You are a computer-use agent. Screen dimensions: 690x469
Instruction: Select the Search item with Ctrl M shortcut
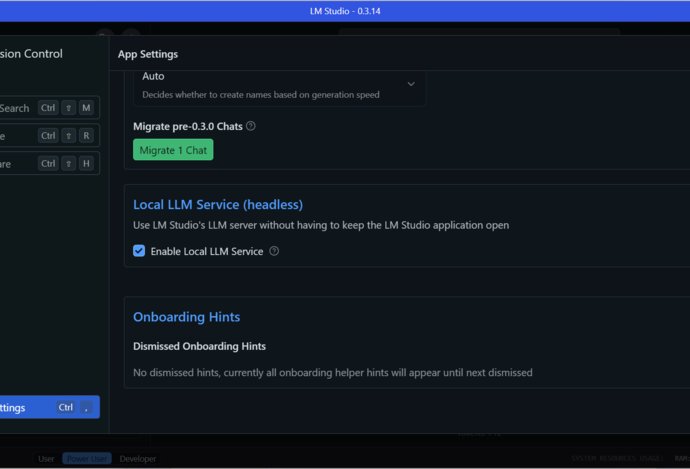click(x=49, y=108)
